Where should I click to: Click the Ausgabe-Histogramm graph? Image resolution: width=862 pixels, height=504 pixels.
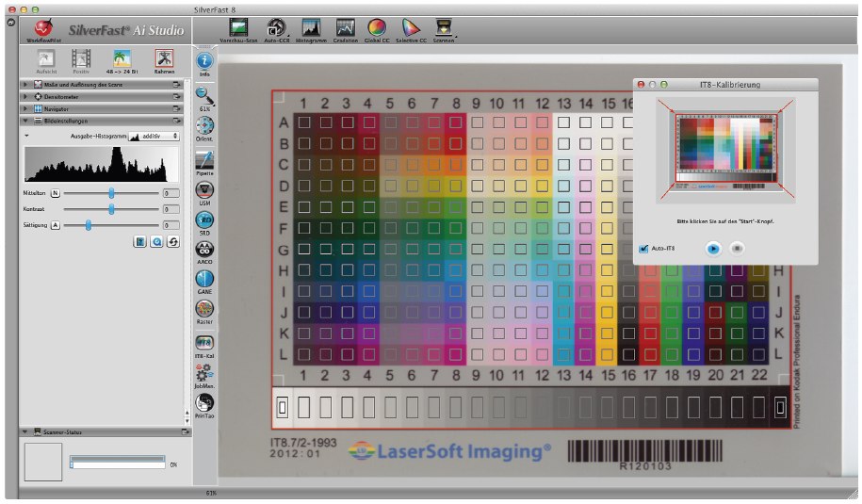101,164
